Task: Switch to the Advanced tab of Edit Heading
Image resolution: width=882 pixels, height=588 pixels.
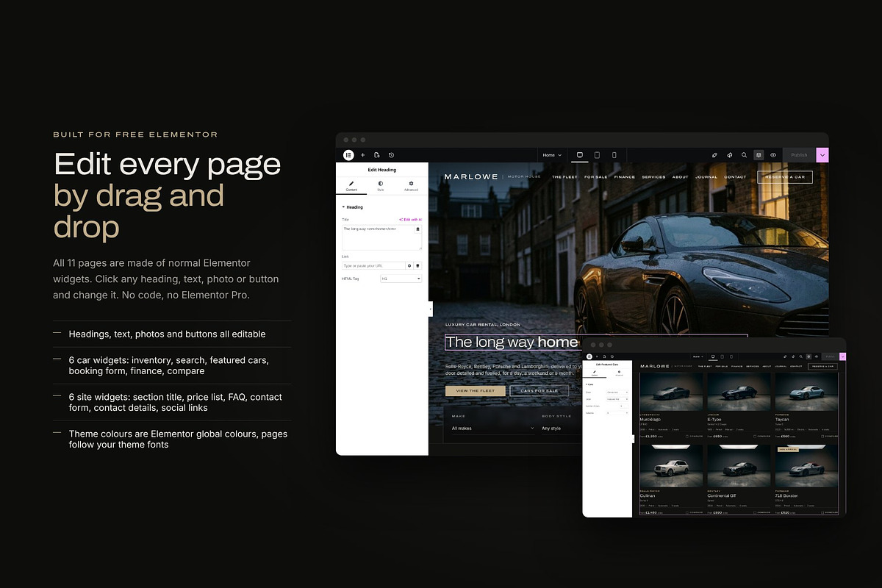Action: [x=411, y=186]
